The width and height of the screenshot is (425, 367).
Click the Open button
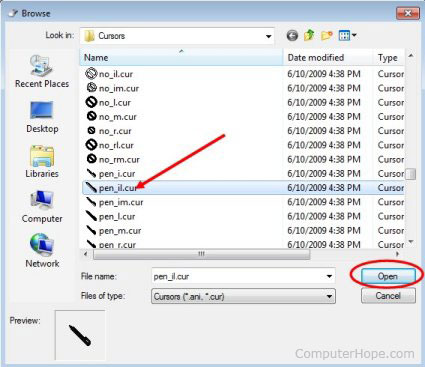pyautogui.click(x=388, y=276)
